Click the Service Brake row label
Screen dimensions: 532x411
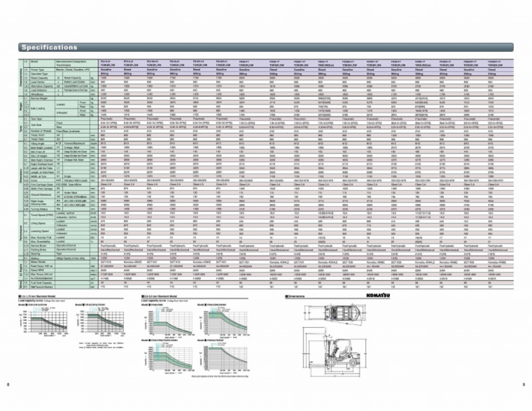(x=39, y=246)
